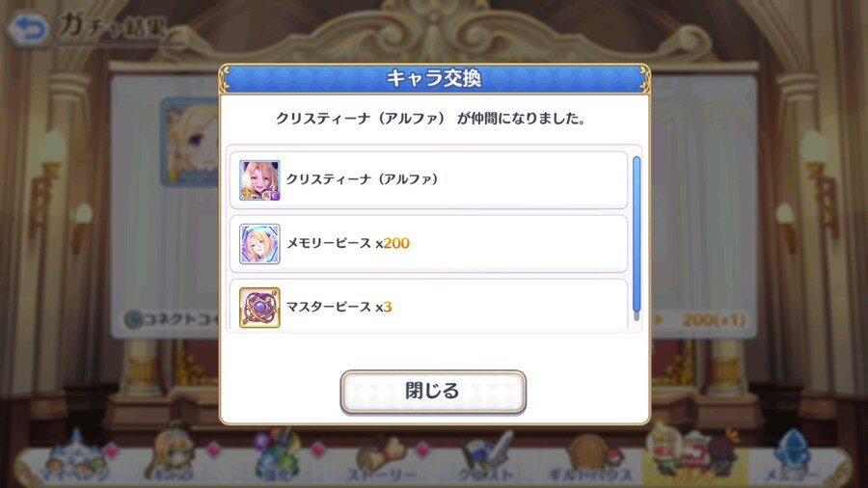
Task: Click the reward list scrollbar
Action: coord(637,238)
